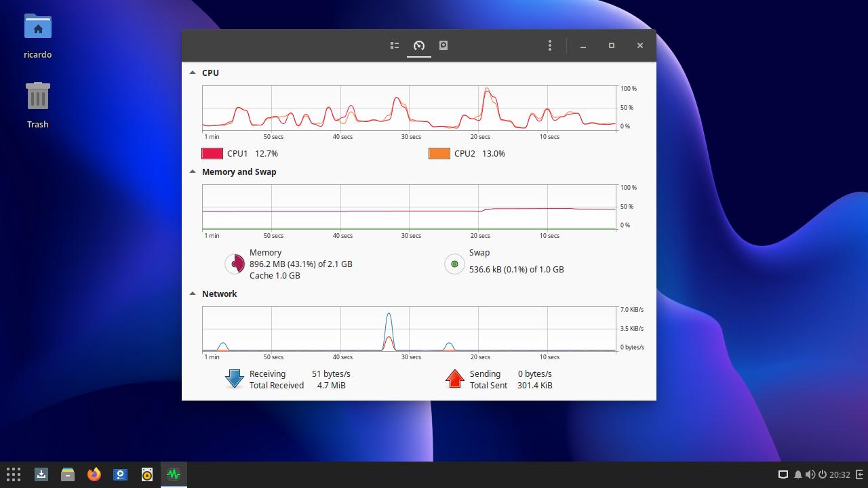Click the Total Received '4.7 MiB' value
The height and width of the screenshot is (488, 868).
click(x=332, y=385)
